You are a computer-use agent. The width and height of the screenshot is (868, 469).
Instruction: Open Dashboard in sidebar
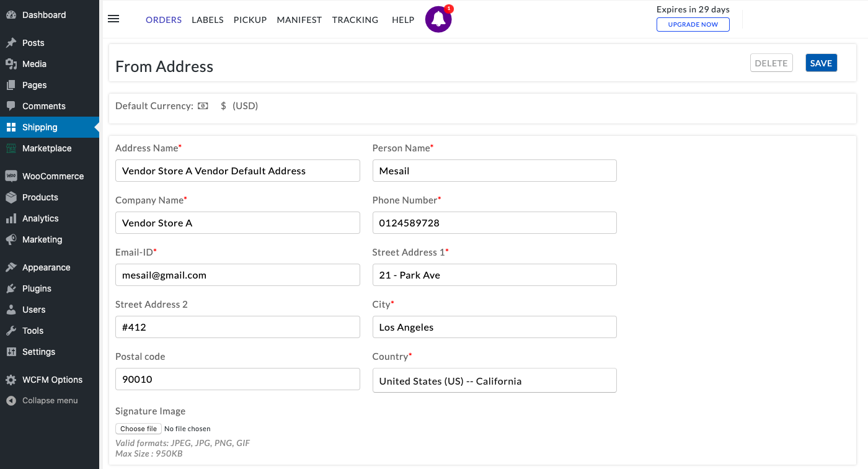click(x=50, y=15)
